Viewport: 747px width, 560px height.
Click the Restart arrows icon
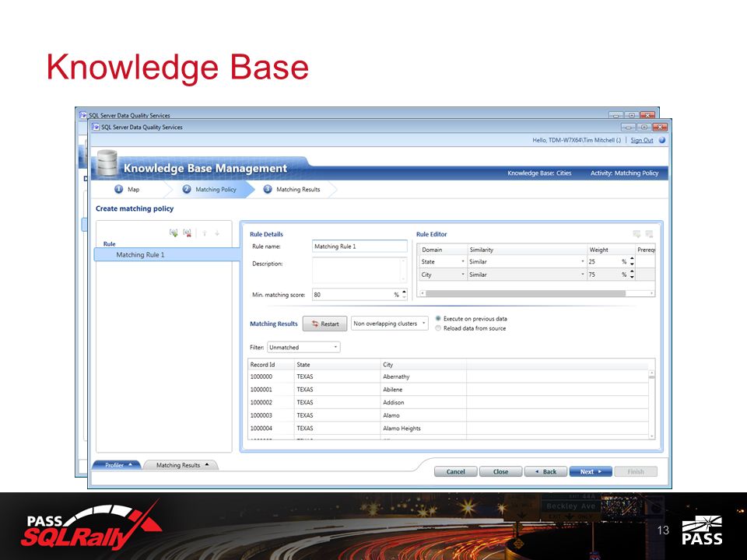tap(315, 324)
